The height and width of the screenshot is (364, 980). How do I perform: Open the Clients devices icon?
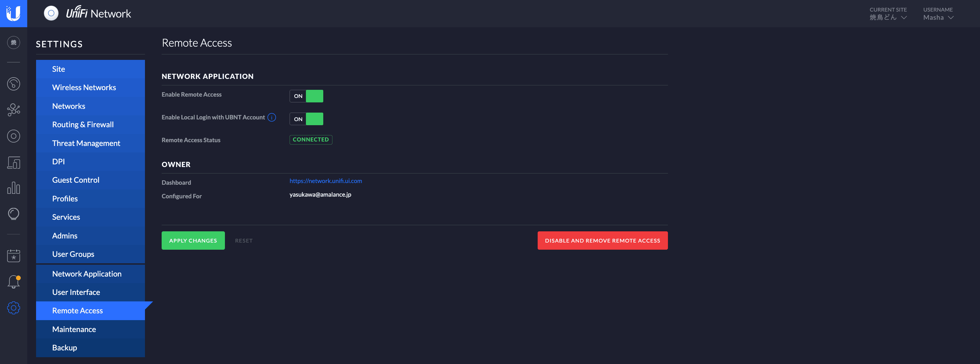click(x=14, y=162)
